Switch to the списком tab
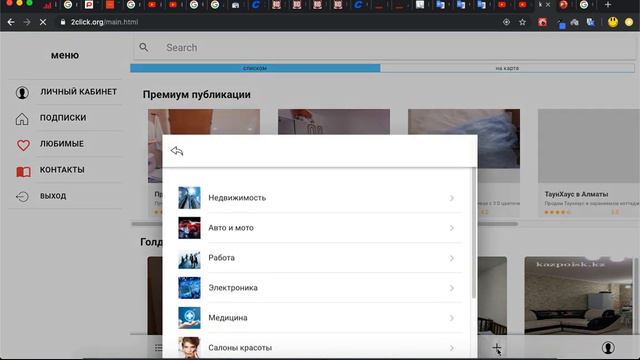The width and height of the screenshot is (640, 360). coord(255,68)
